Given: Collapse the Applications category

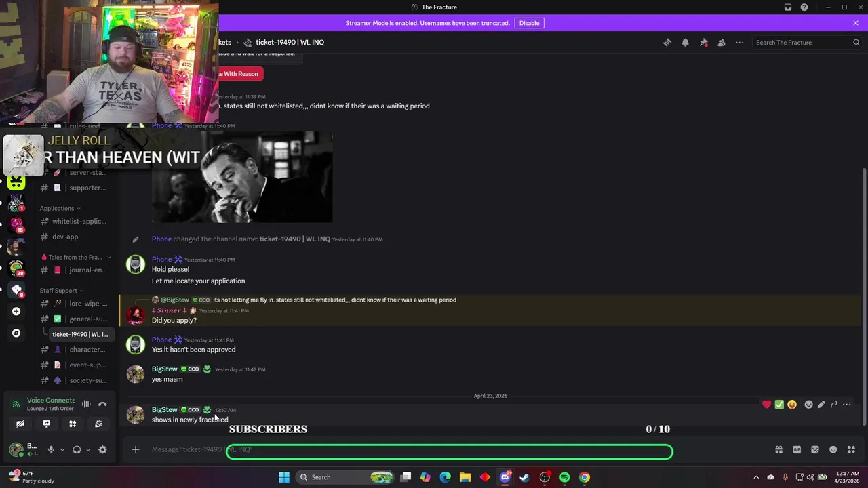Looking at the screenshot, I should [x=60, y=209].
